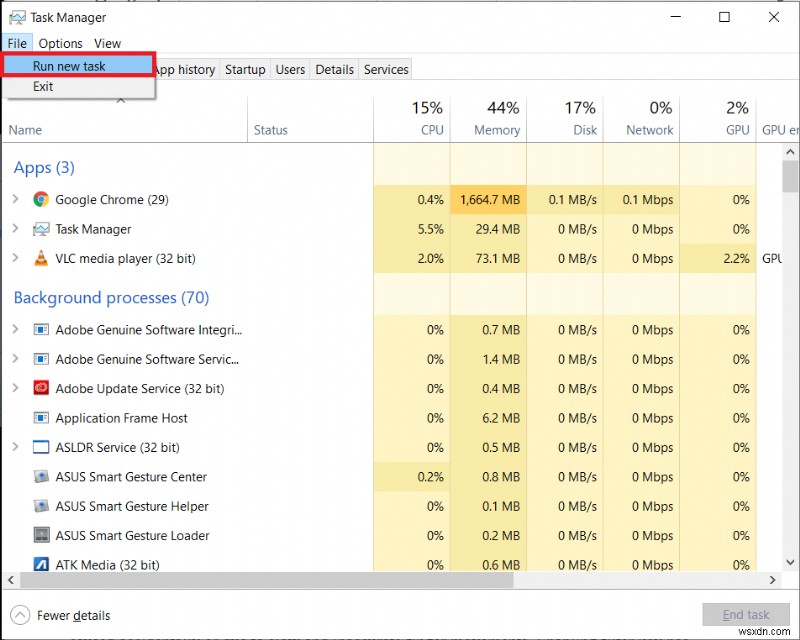Viewport: 800px width, 640px height.
Task: Click the Application Frame Host icon
Action: point(41,418)
